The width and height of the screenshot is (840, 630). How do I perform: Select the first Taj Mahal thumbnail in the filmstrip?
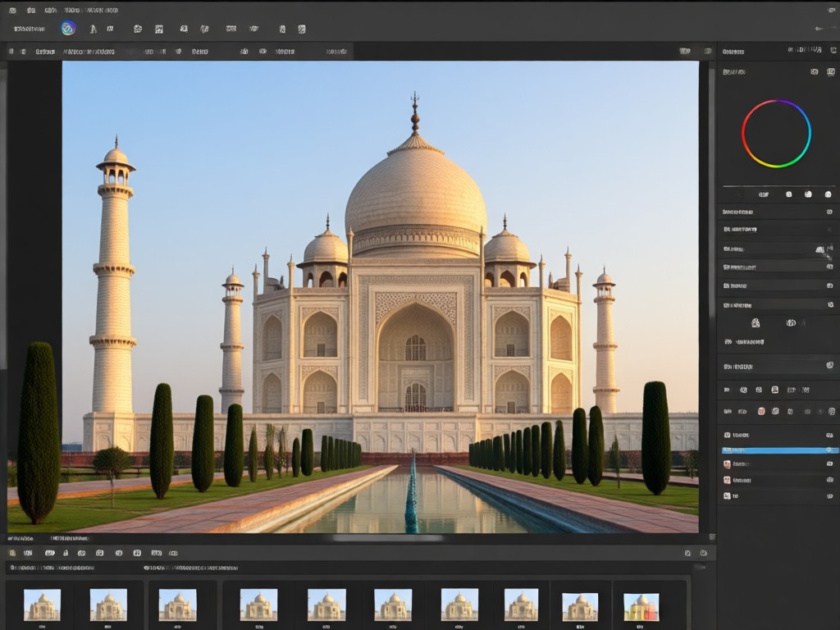pyautogui.click(x=43, y=605)
